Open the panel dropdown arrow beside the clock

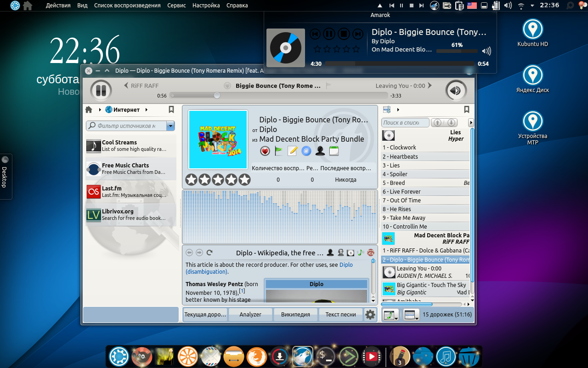(x=532, y=6)
